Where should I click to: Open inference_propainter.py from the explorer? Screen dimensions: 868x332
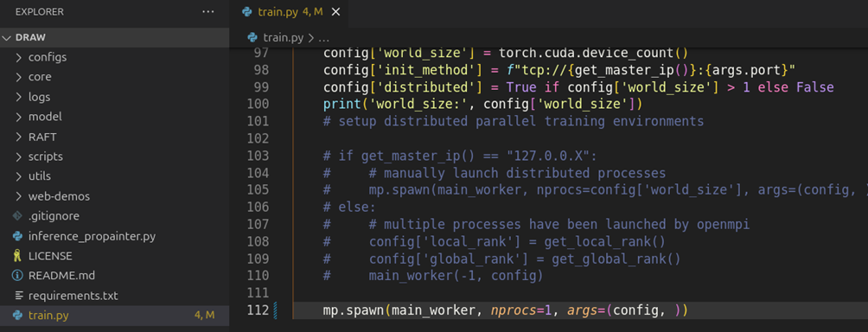(x=115, y=236)
